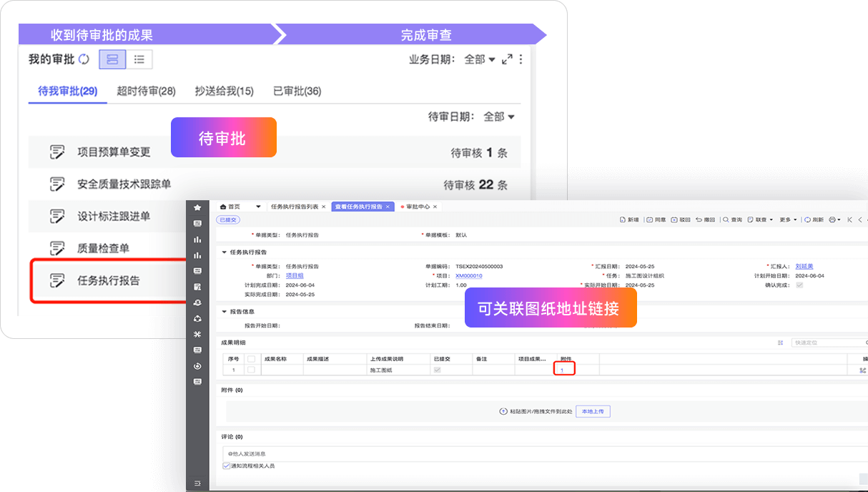Screen dimensions: 868x492
Task: Collapse the 任务执行报告 section triangle
Action: tap(224, 252)
